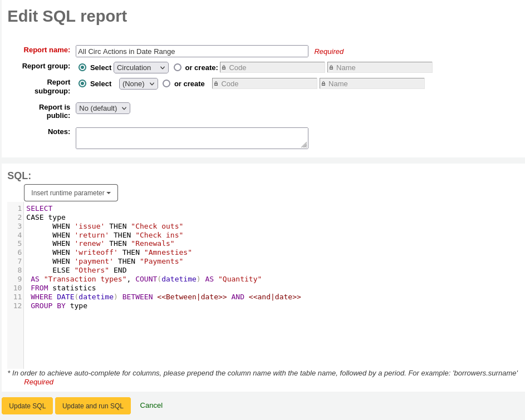Click the lock icon in subgroup Name field
Image resolution: width=525 pixels, height=420 pixels.
point(325,83)
